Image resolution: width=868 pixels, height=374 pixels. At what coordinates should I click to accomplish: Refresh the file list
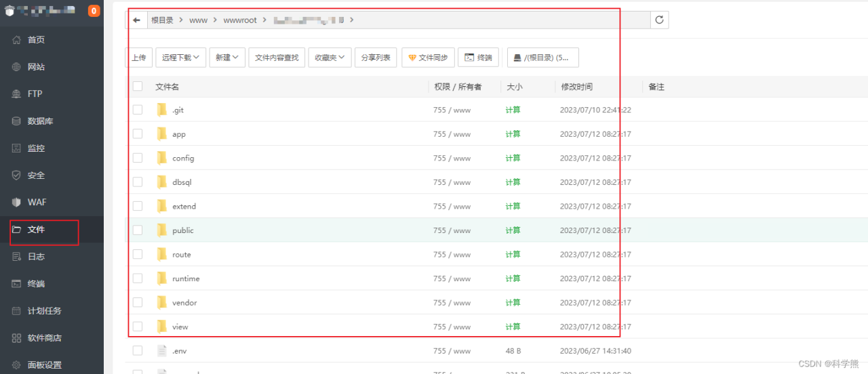(659, 20)
